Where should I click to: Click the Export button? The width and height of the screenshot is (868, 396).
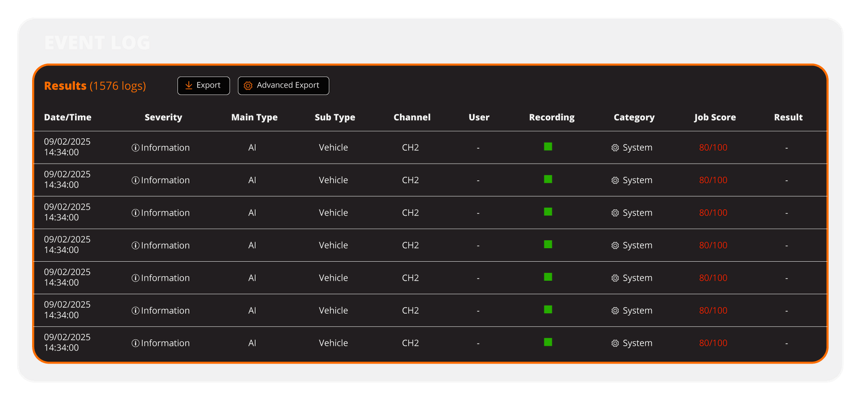[203, 86]
